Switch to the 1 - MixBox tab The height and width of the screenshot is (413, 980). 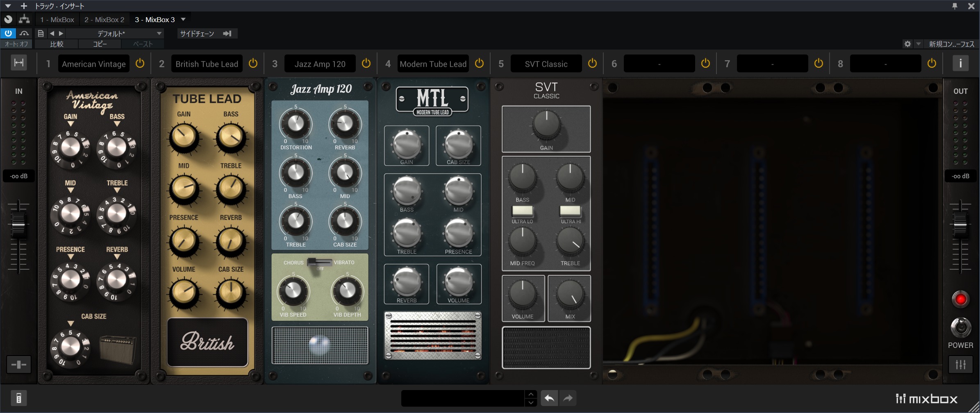57,19
